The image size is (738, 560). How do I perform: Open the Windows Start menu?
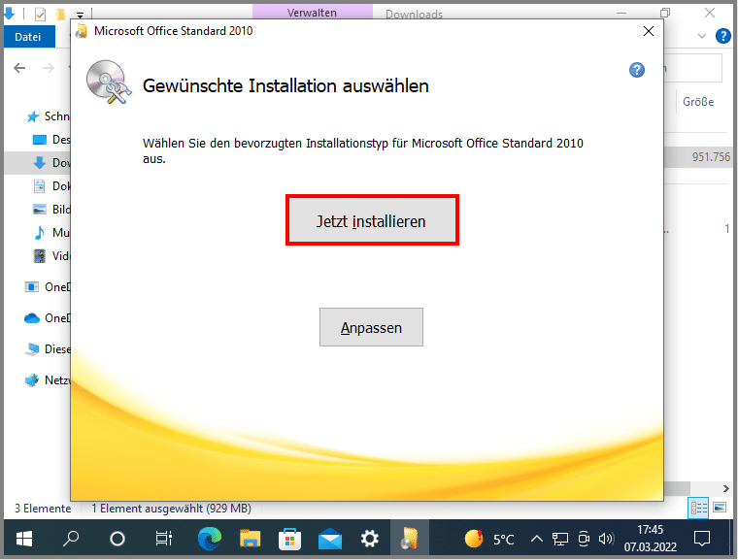tap(23, 538)
